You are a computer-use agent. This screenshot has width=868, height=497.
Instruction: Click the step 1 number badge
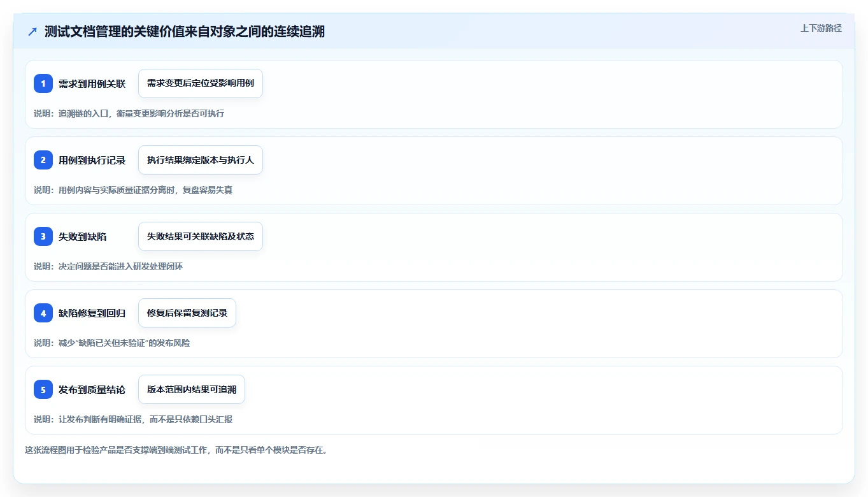pyautogui.click(x=43, y=83)
